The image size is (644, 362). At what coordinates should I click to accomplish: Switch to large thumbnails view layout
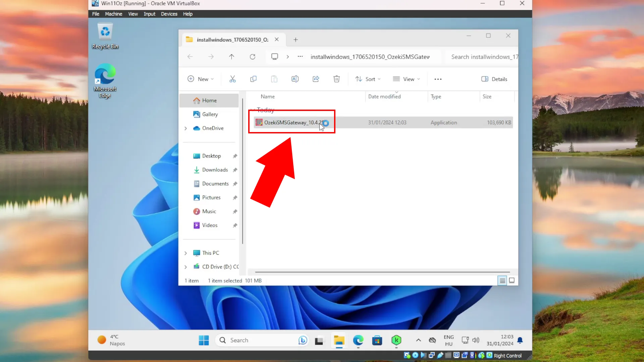pos(512,281)
